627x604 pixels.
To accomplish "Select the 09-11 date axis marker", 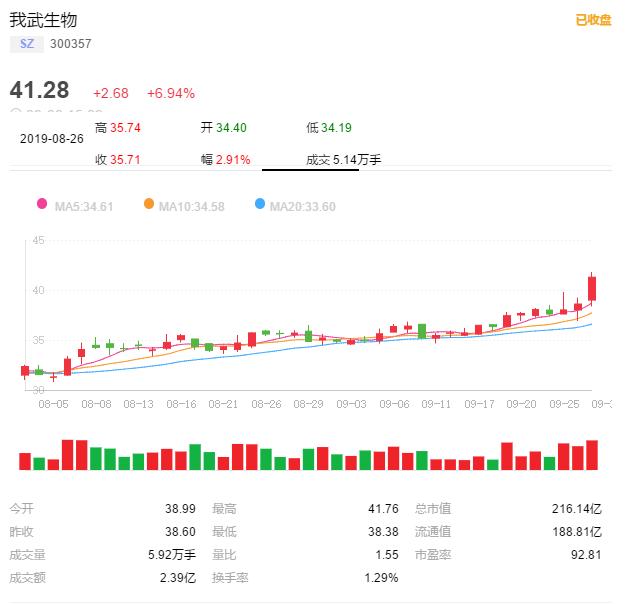I will coord(437,404).
